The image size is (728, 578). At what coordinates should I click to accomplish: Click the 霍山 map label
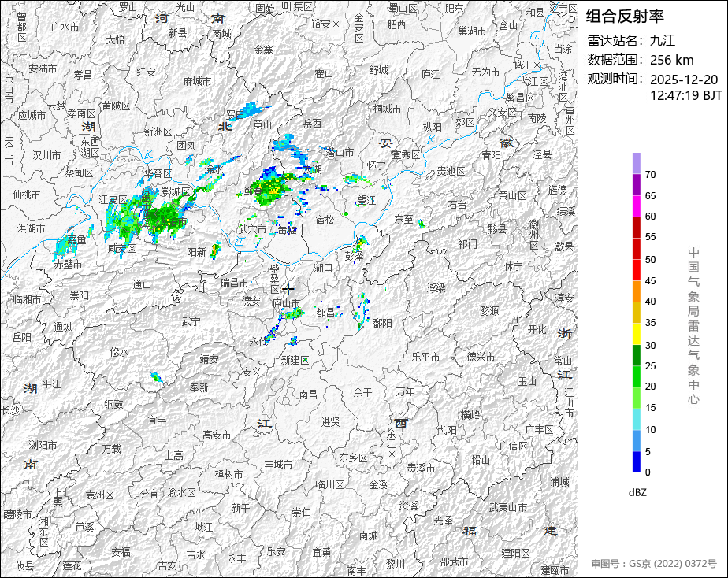pos(324,73)
